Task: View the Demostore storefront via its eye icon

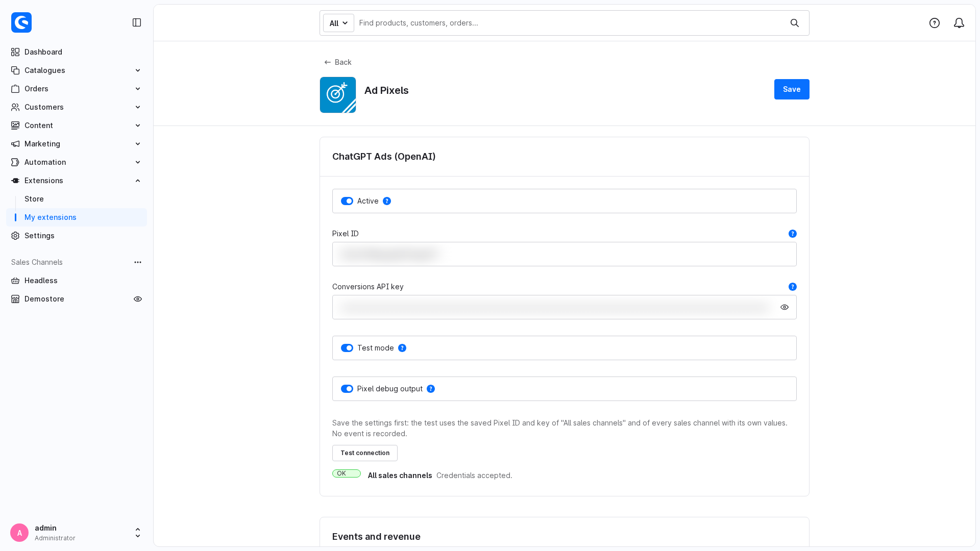Action: coord(138,299)
